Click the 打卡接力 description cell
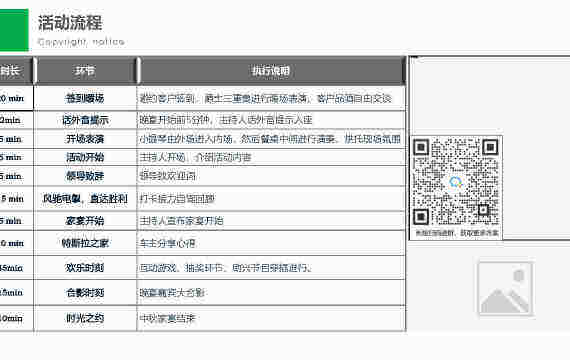Viewport: 570px width, 360px height. 271,199
